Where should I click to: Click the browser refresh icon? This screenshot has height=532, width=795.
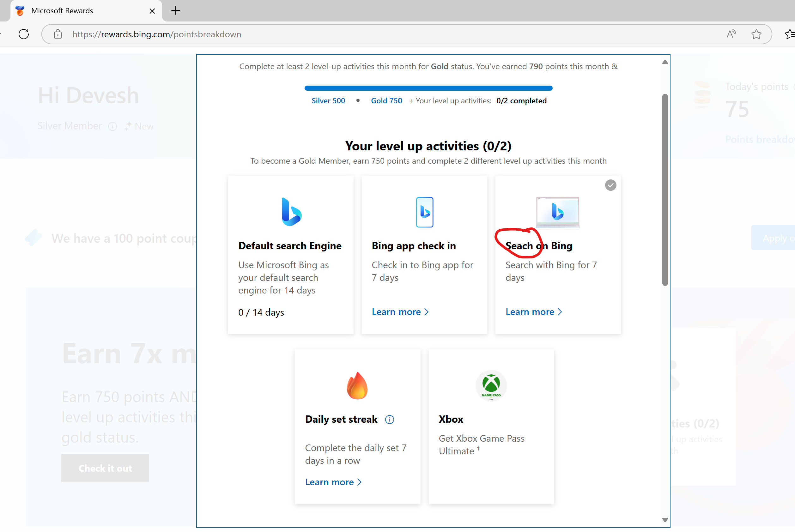24,34
